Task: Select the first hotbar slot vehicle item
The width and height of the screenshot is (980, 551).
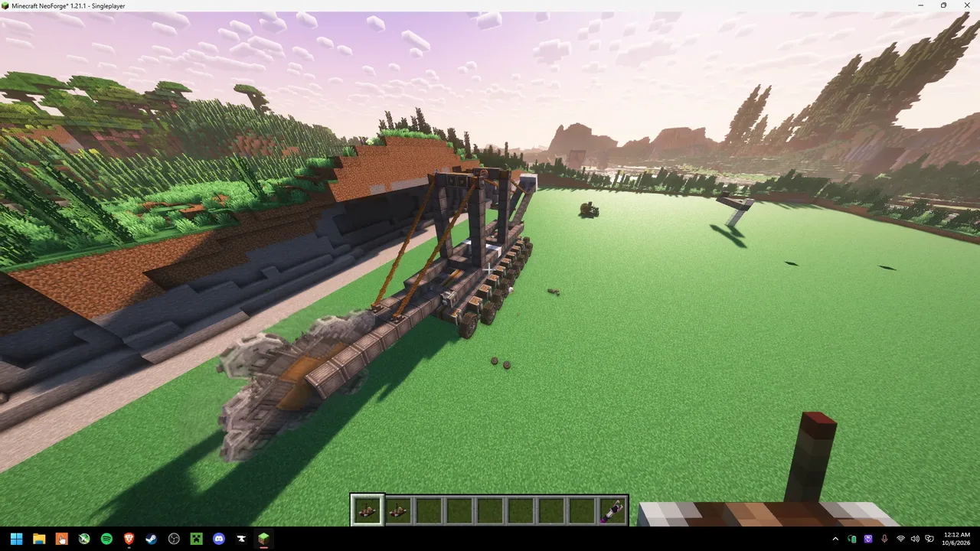Action: 367,510
